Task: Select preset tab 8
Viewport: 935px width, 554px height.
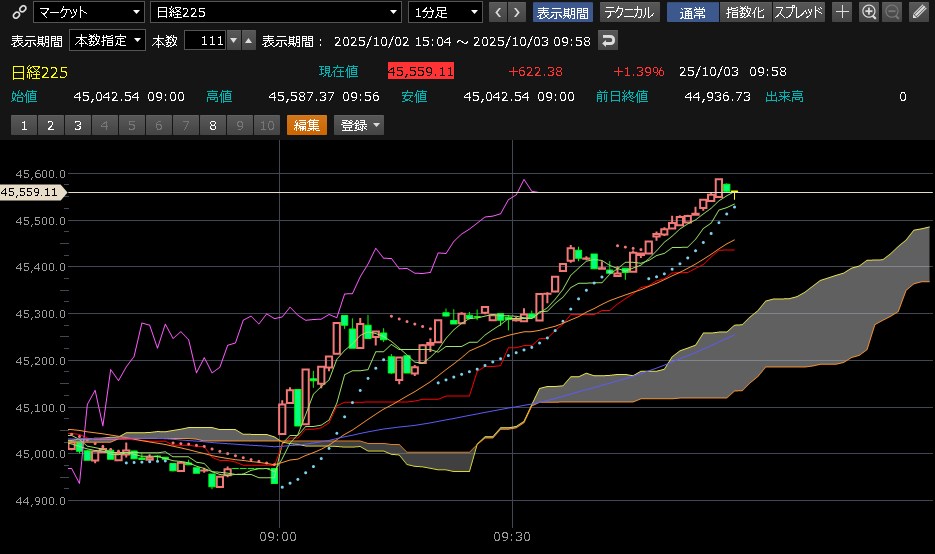Action: [212, 125]
